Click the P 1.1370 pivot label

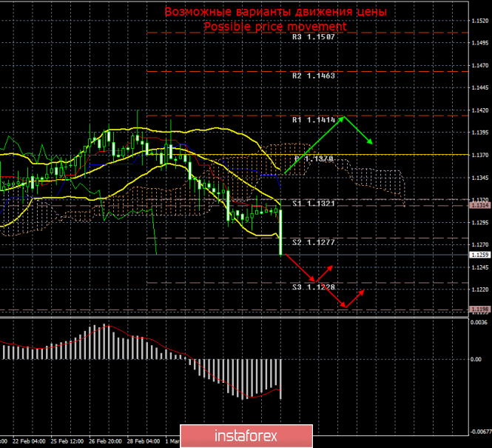[x=314, y=159]
